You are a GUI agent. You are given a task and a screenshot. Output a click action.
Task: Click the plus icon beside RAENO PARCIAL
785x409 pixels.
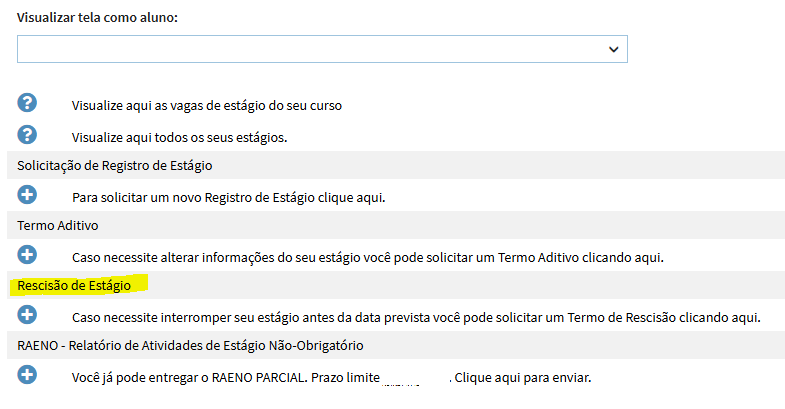click(27, 376)
